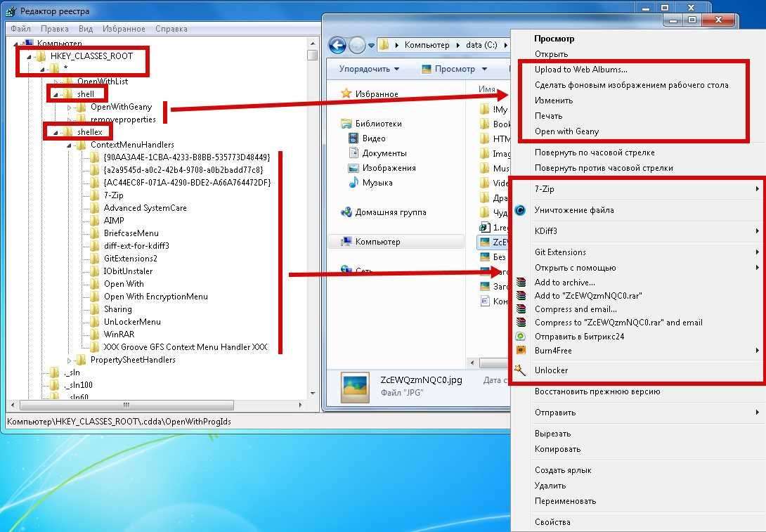Collapse the shellex registry key

point(56,132)
